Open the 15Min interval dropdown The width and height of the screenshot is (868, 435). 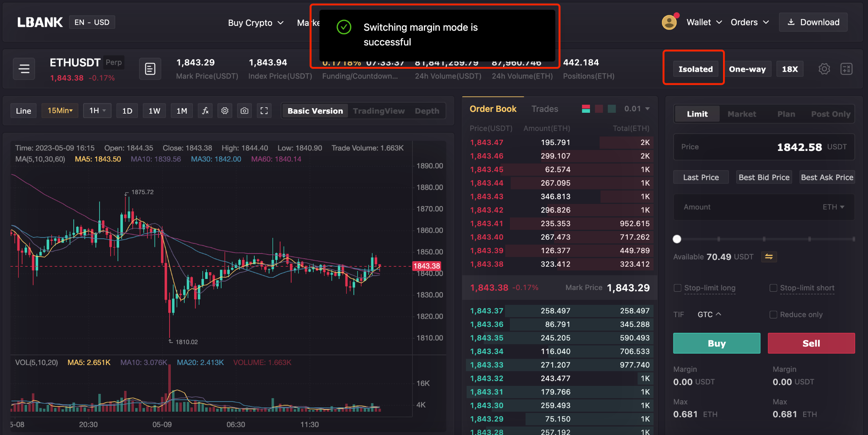point(60,111)
